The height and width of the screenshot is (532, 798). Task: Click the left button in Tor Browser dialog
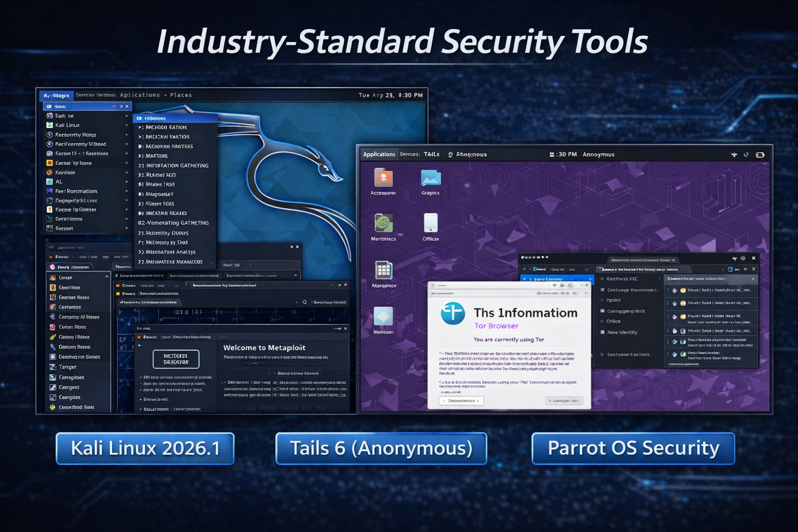click(x=461, y=401)
